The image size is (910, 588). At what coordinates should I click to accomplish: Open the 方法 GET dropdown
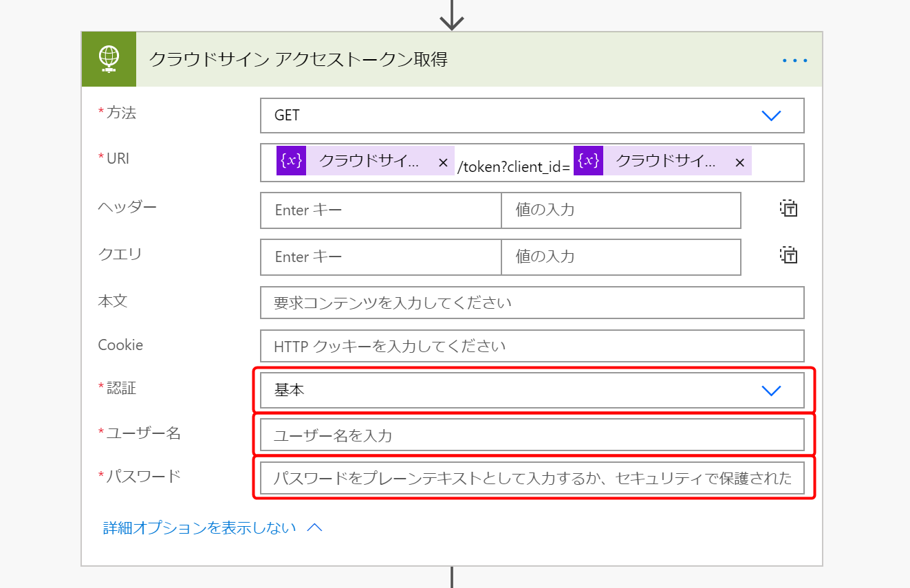[x=532, y=116]
